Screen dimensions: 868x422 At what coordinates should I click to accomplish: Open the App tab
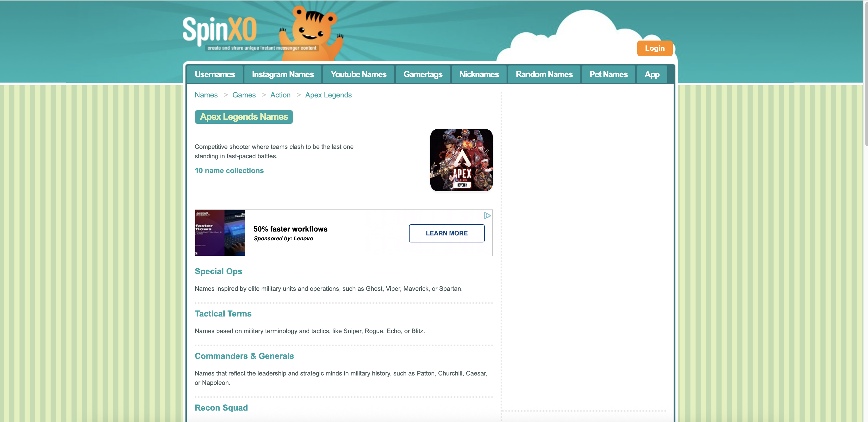[x=652, y=74]
